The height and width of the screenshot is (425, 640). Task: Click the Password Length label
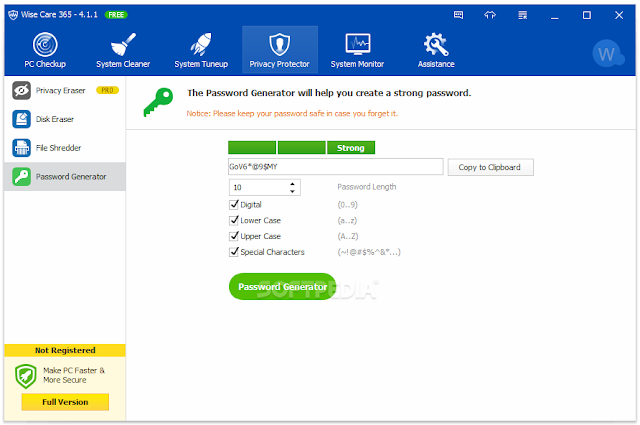tap(367, 187)
